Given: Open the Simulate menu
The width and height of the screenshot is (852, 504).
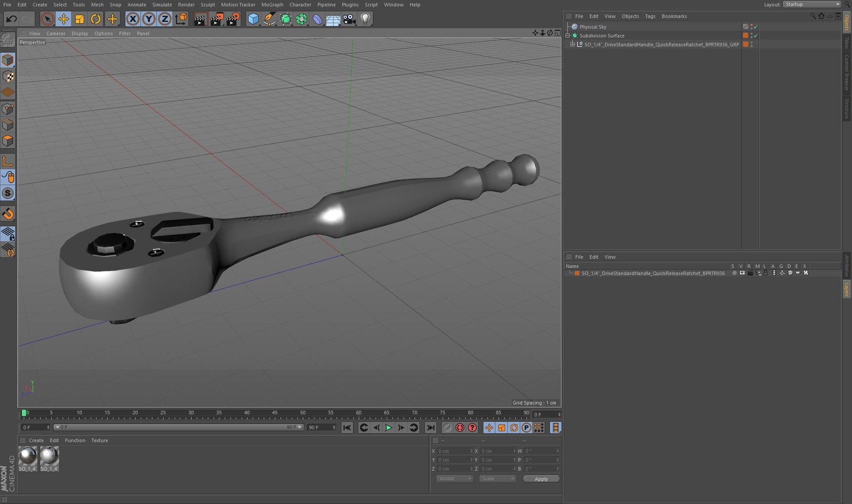Looking at the screenshot, I should [x=162, y=5].
